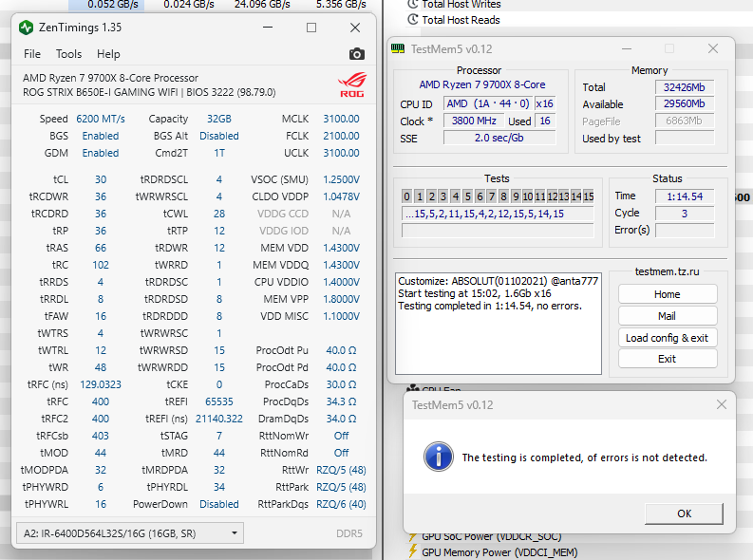The width and height of the screenshot is (753, 560).
Task: Open the Tools menu in ZenTimings
Action: [68, 54]
